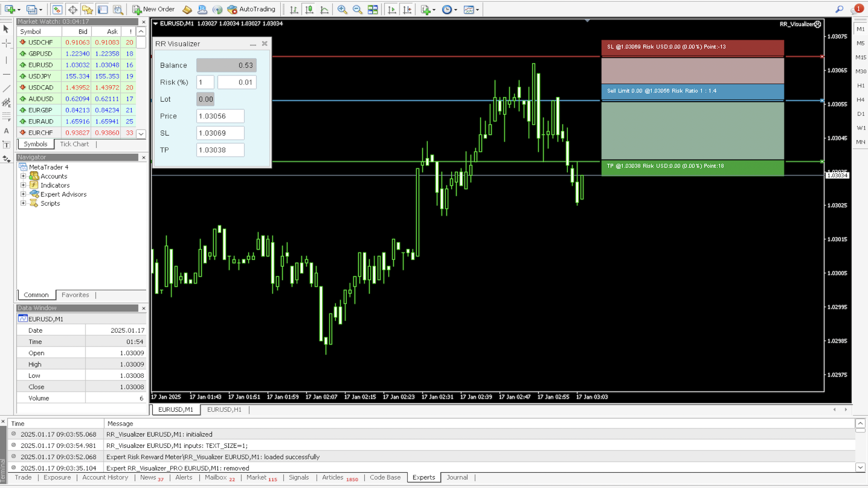The height and width of the screenshot is (488, 868).
Task: Tile chart windows icon
Action: (x=373, y=9)
